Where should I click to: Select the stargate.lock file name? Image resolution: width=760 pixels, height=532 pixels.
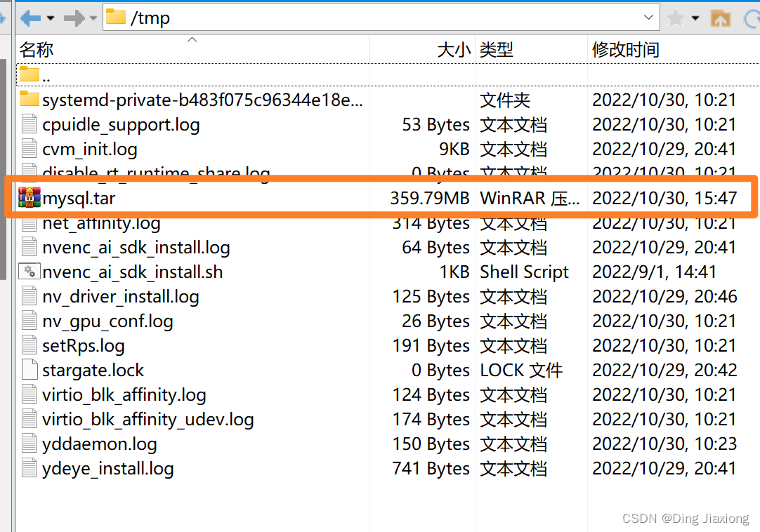point(93,371)
